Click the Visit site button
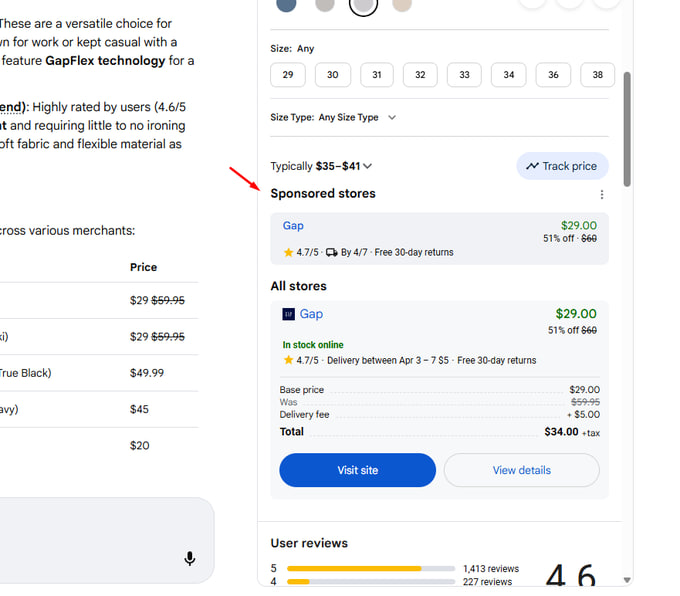Screen dimensions: 680x596 tap(357, 470)
